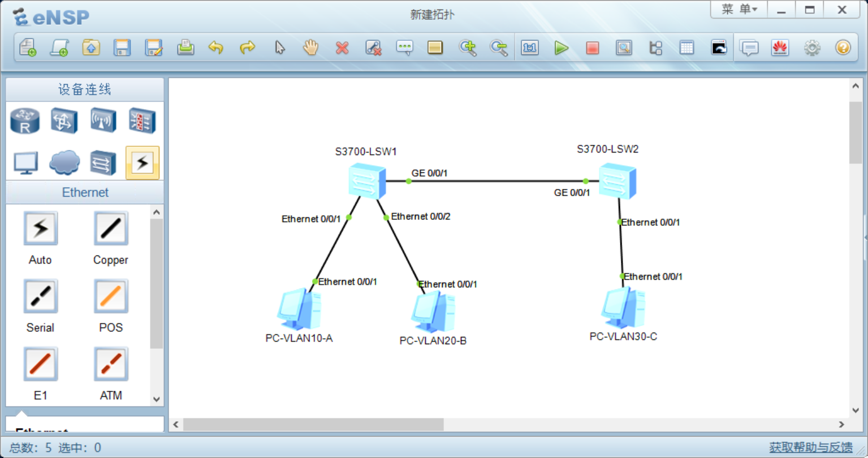Open the Huawei official website icon

pyautogui.click(x=780, y=47)
